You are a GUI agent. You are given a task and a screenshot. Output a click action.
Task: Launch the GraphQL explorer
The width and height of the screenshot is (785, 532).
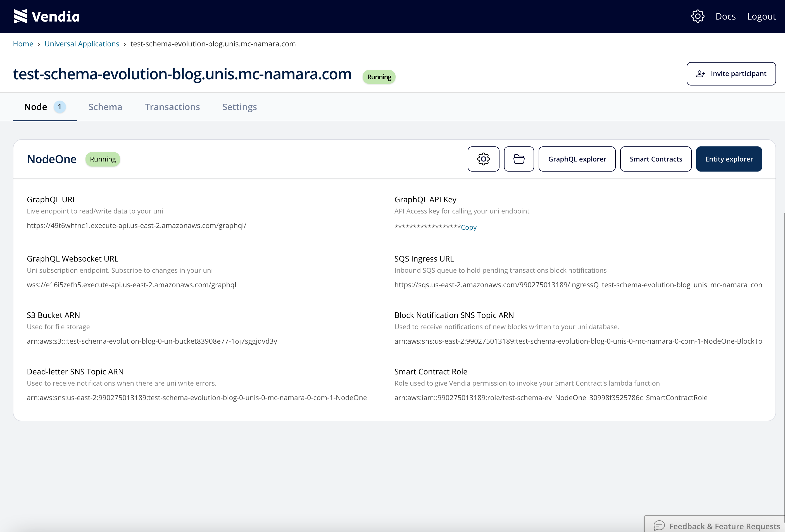click(577, 159)
